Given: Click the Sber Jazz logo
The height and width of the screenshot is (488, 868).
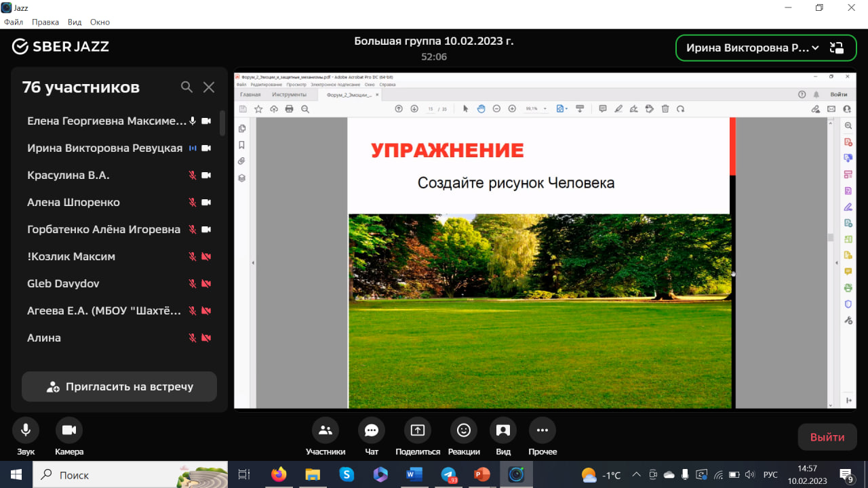Looking at the screenshot, I should (x=60, y=46).
